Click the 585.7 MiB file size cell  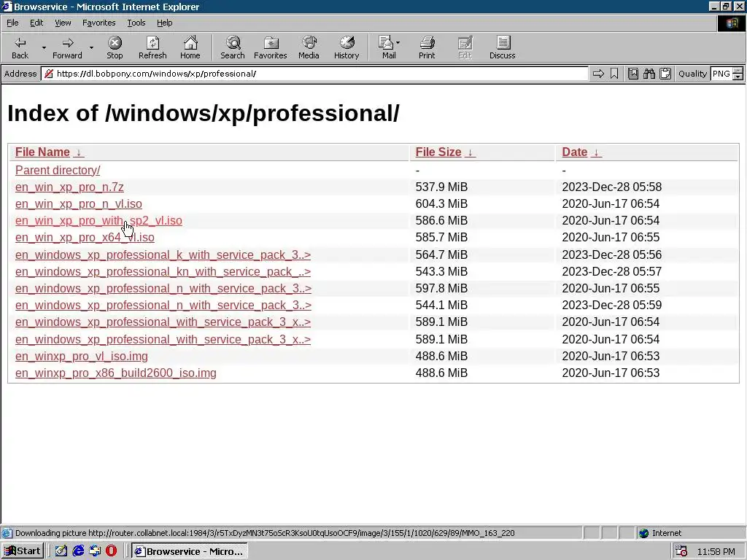point(441,237)
